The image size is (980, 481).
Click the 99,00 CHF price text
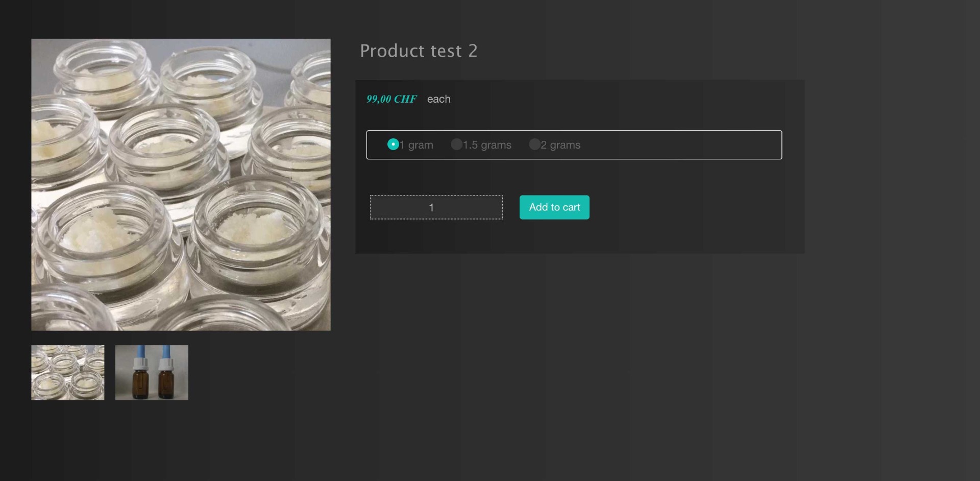(x=391, y=99)
